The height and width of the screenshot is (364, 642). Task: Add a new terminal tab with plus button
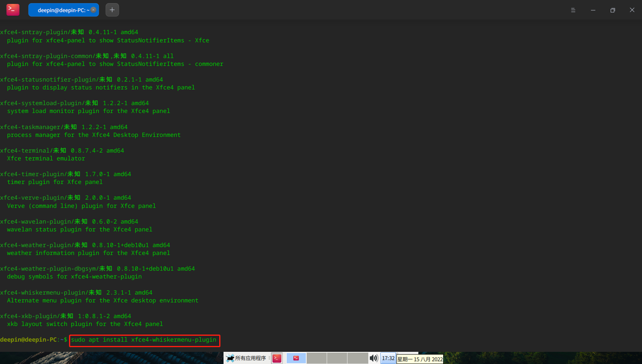[112, 10]
